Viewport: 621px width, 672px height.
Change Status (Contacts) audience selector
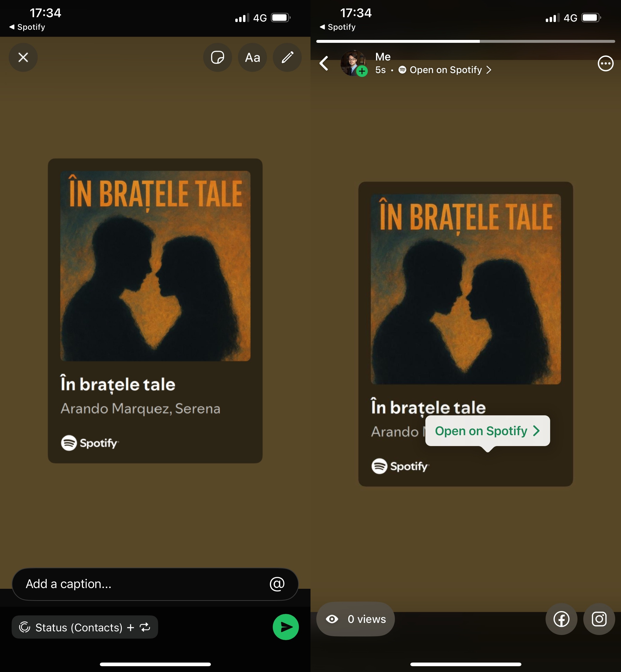click(85, 627)
